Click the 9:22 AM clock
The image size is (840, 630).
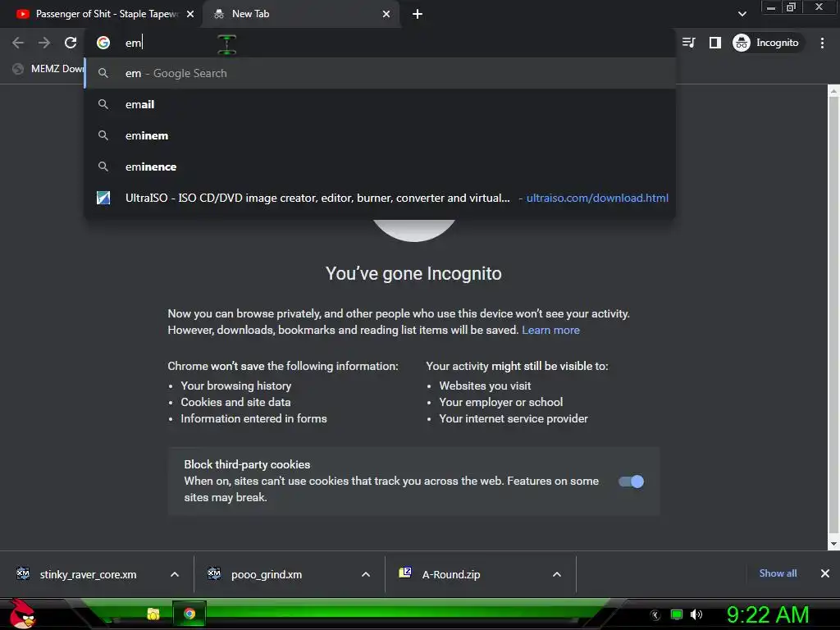click(x=768, y=614)
